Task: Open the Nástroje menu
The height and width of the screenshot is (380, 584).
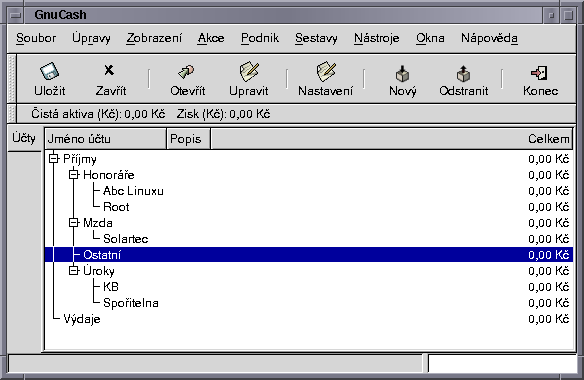Action: 377,38
